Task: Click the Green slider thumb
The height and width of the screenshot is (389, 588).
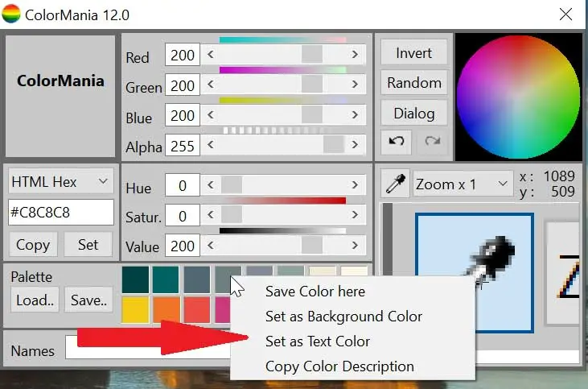Action: coord(311,85)
